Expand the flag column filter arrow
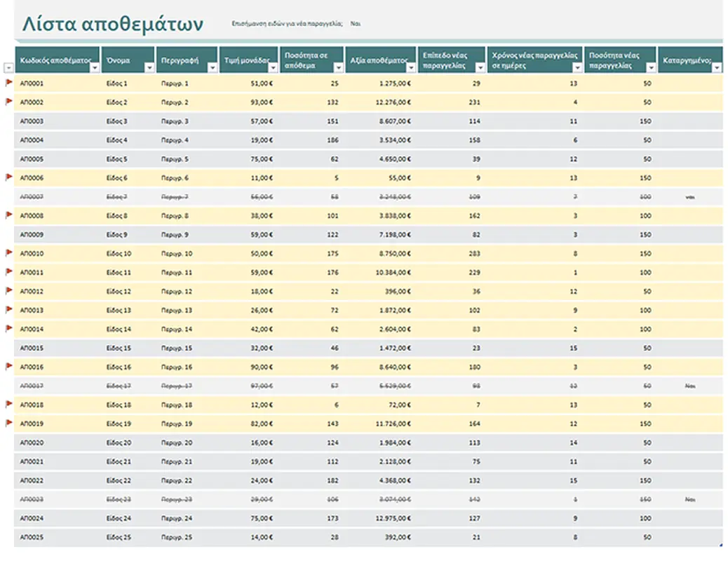Screen dimensions: 728x561 pos(8,67)
